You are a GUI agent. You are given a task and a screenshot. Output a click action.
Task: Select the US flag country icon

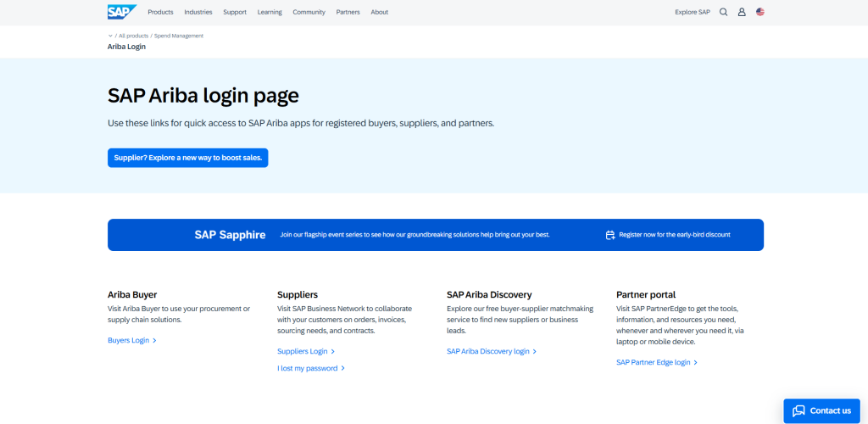pos(760,12)
